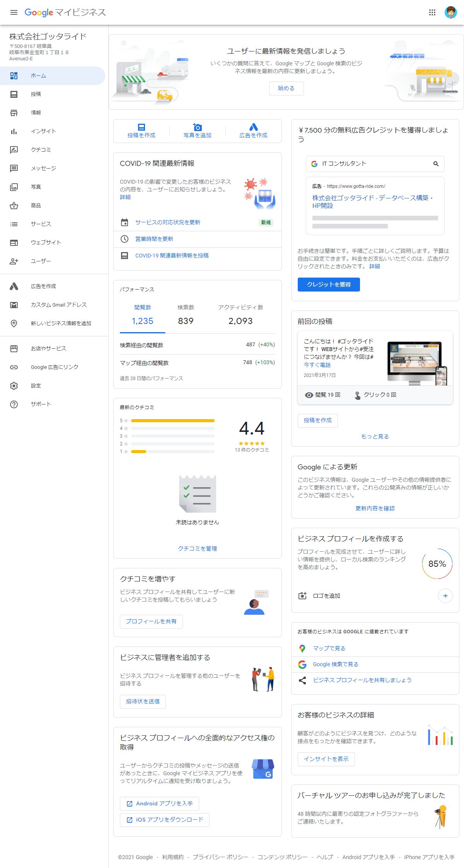Click the share icon next to ビジネス プロフィールを共有しましょう

(x=302, y=680)
